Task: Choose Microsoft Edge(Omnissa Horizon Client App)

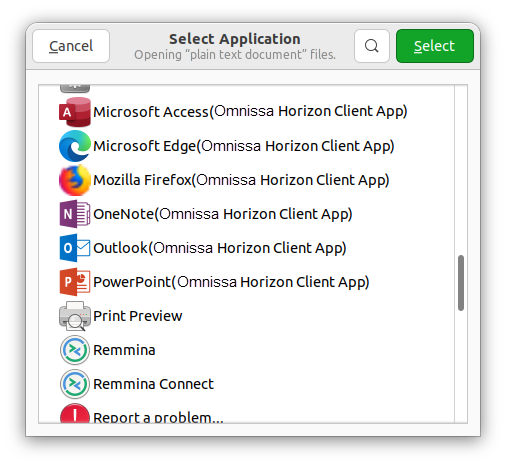Action: pyautogui.click(x=244, y=146)
